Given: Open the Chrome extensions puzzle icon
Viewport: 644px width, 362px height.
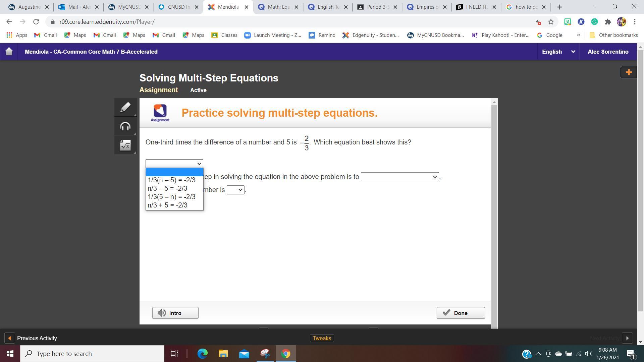Looking at the screenshot, I should 608,22.
